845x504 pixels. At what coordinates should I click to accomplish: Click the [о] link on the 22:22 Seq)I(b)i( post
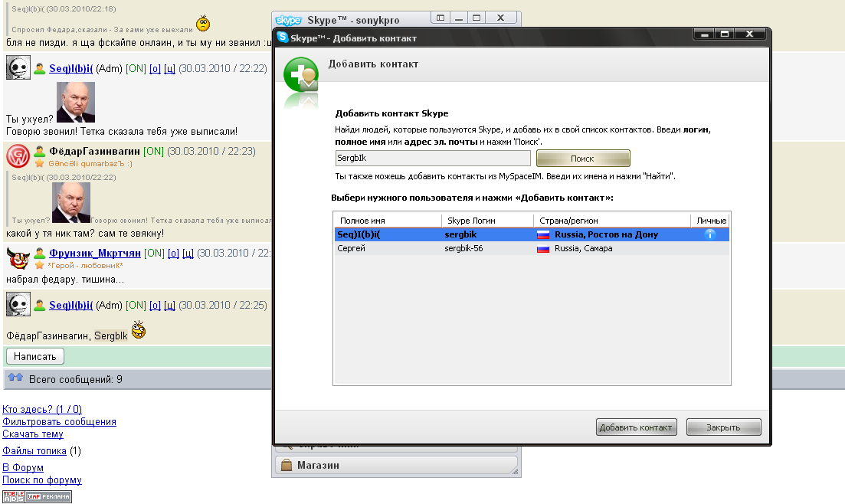coord(155,68)
